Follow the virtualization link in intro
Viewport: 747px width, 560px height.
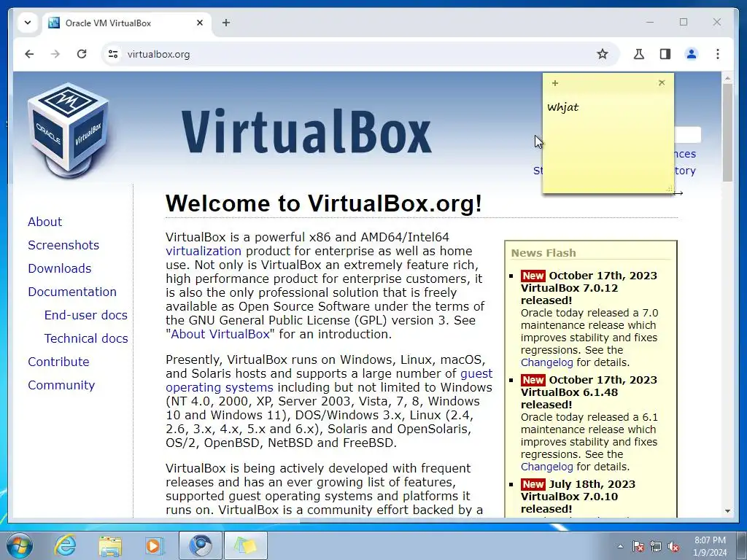click(x=204, y=251)
